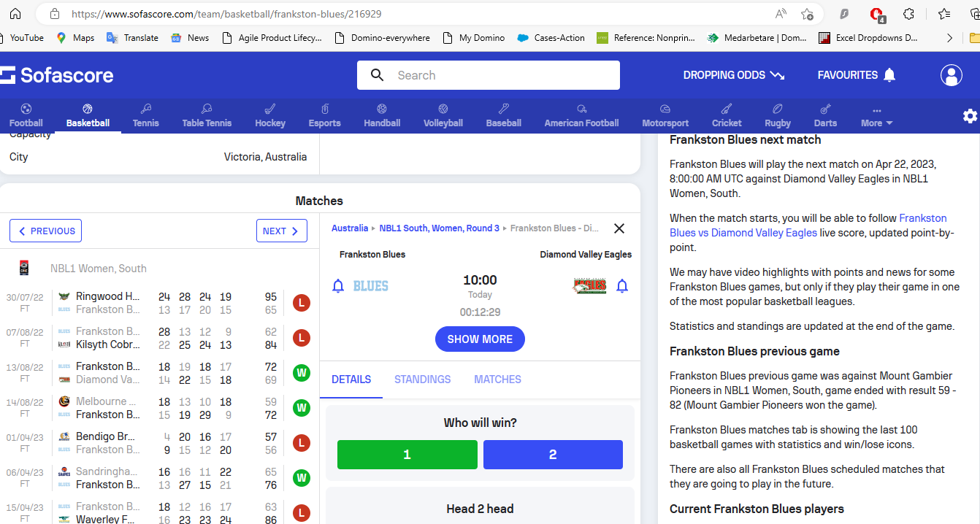Viewport: 980px width, 524px height.
Task: Close the match details panel
Action: (619, 228)
